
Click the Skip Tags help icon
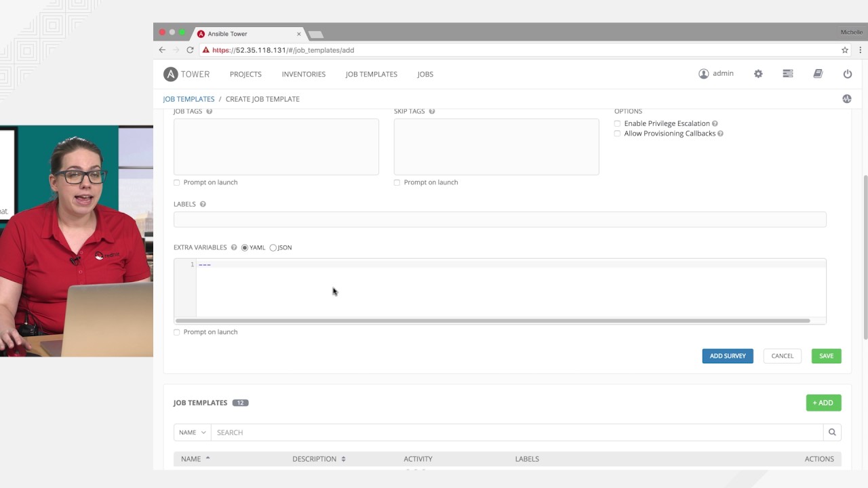[432, 111]
